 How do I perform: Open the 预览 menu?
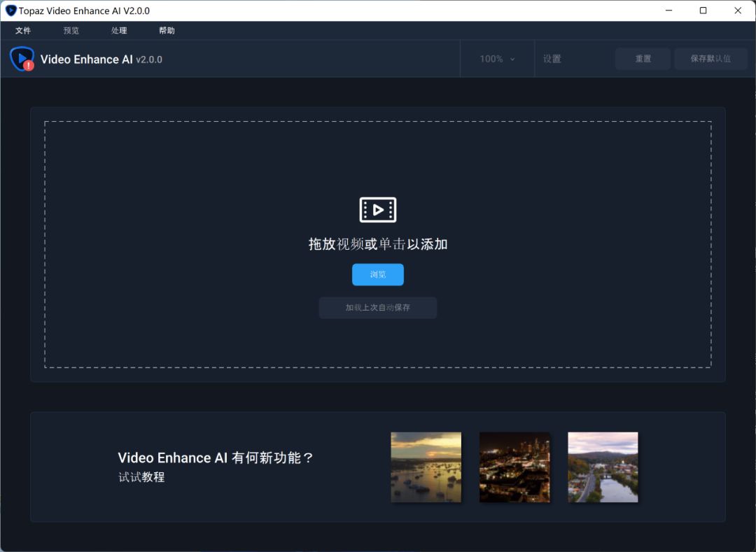click(x=71, y=30)
